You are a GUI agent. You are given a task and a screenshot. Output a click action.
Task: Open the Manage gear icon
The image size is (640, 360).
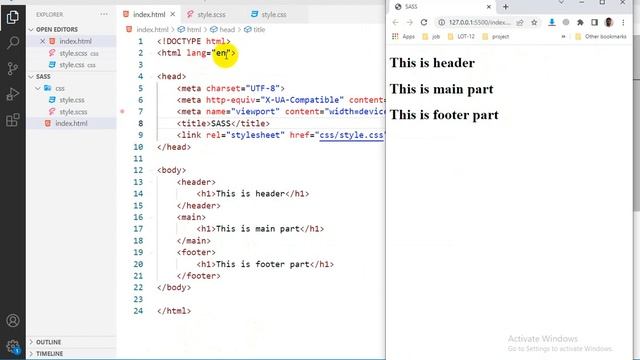click(13, 346)
